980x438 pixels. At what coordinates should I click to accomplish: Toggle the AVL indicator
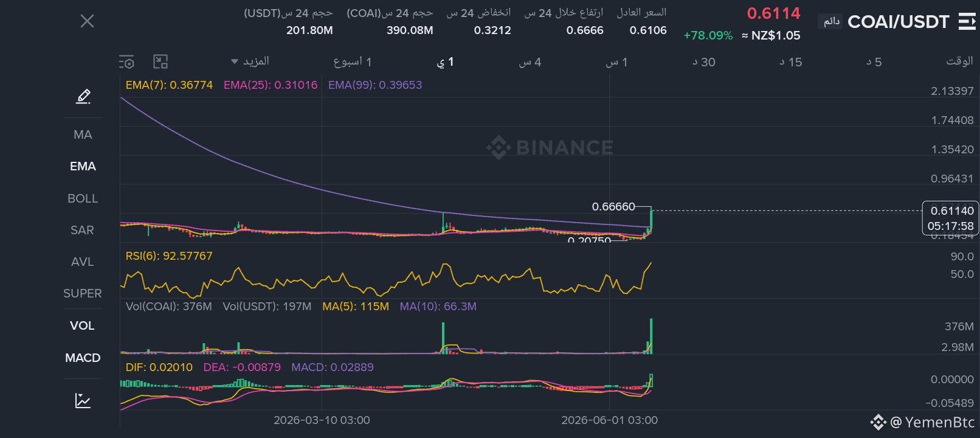click(83, 262)
